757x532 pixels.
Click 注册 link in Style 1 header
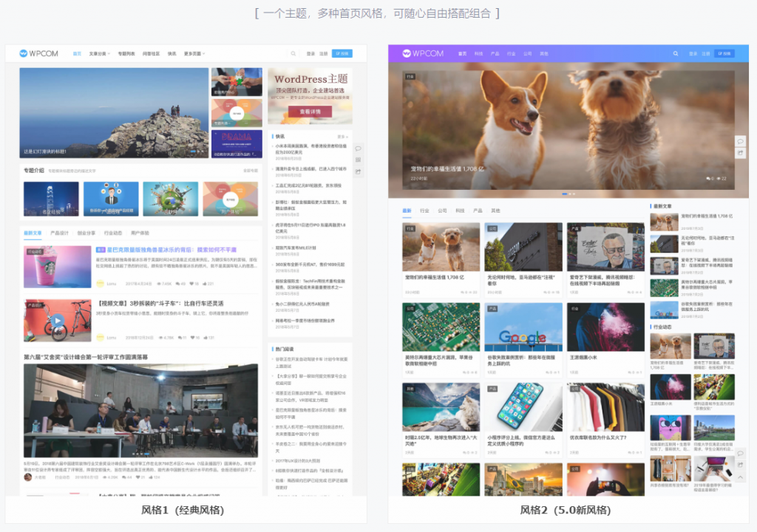324,54
